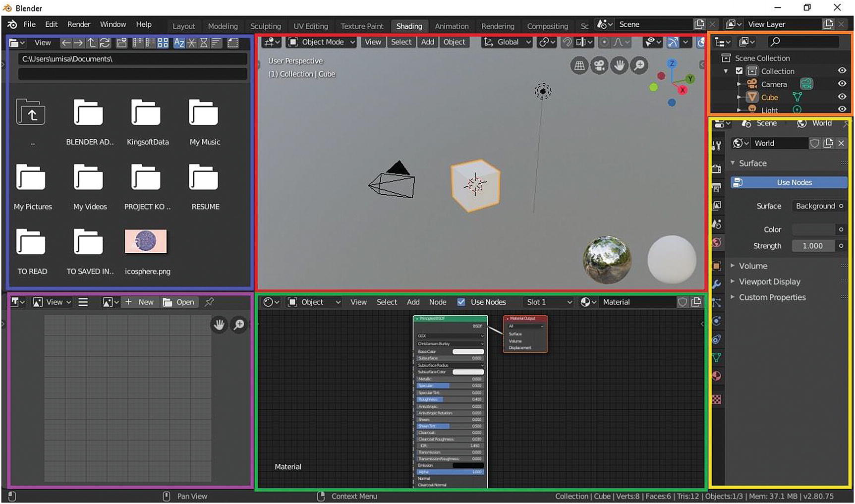This screenshot has height=504, width=855.
Task: Toggle Collection visibility eye icon
Action: [842, 71]
